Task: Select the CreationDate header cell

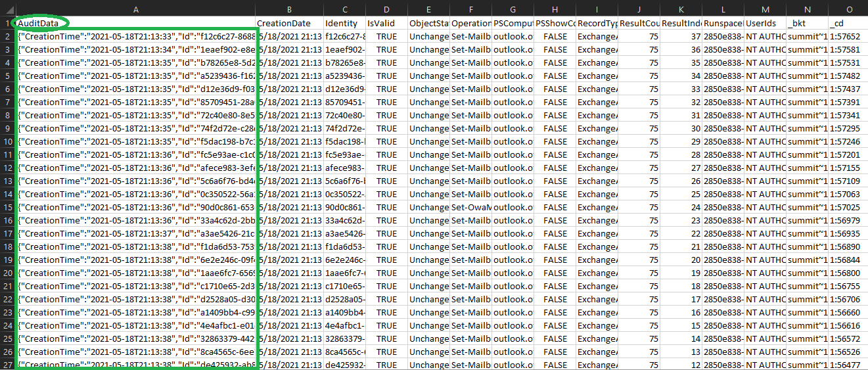Action: click(x=288, y=23)
